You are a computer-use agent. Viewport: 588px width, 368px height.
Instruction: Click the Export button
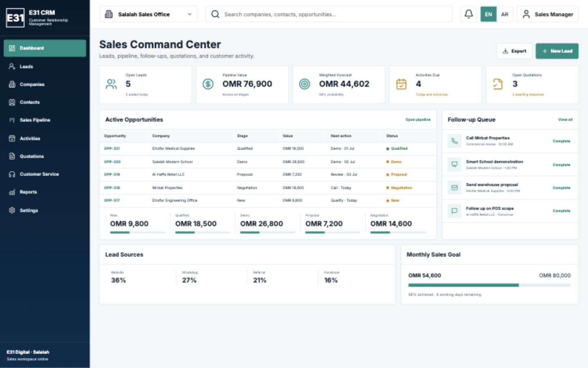tap(514, 51)
